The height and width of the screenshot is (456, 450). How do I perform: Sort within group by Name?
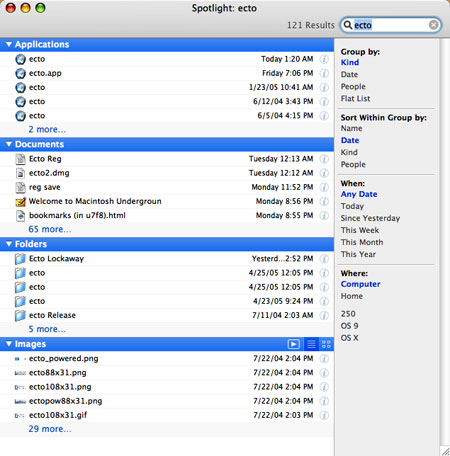pyautogui.click(x=351, y=128)
